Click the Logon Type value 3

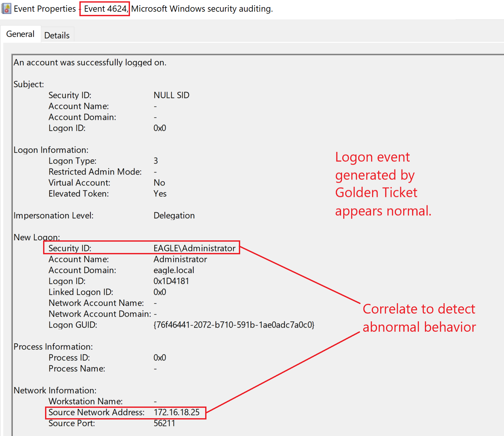(x=156, y=161)
